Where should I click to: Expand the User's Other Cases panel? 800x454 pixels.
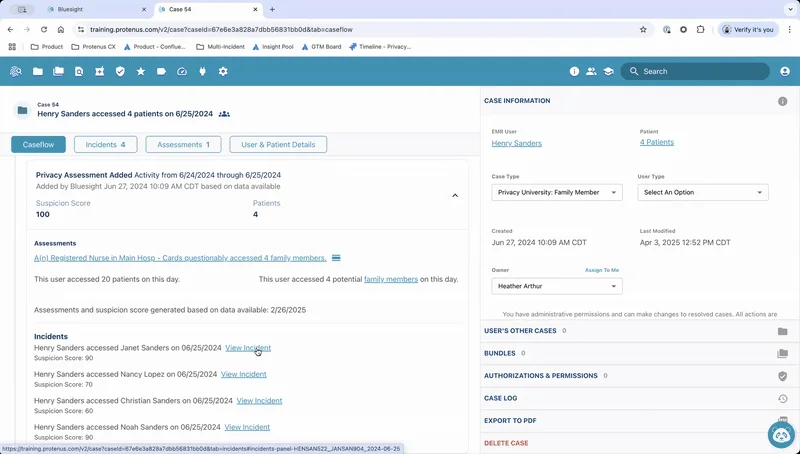782,331
